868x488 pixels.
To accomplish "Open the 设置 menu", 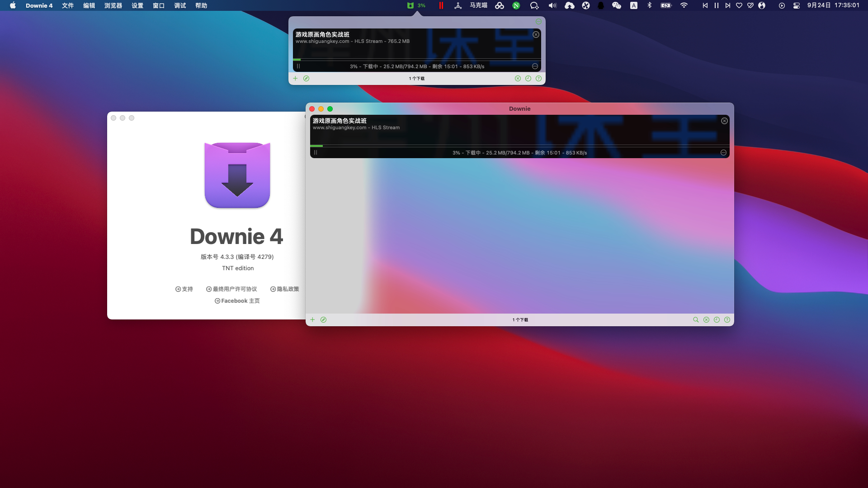I will click(x=137, y=6).
